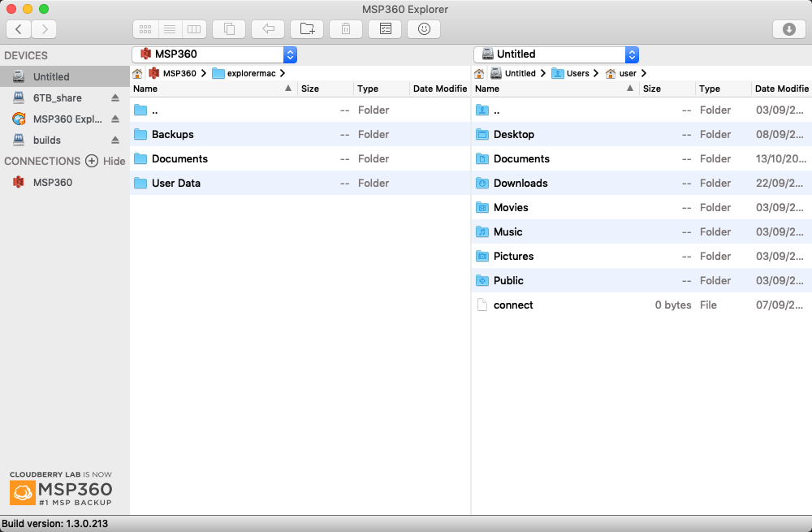
Task: Select the parent folder row in the right pane
Action: tap(641, 110)
